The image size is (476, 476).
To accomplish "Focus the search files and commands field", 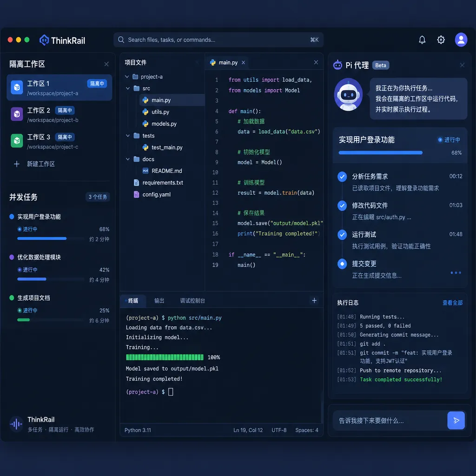I will [218, 40].
